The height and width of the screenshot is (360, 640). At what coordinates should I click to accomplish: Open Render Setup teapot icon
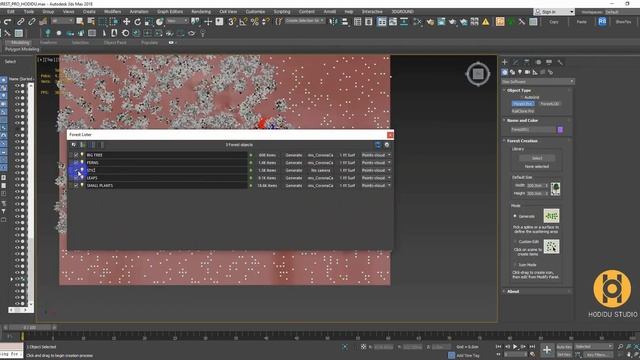[430, 22]
